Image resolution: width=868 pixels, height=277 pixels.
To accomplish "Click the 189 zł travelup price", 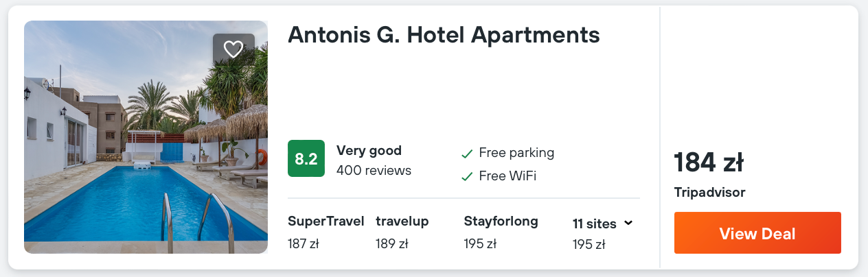I will (391, 243).
